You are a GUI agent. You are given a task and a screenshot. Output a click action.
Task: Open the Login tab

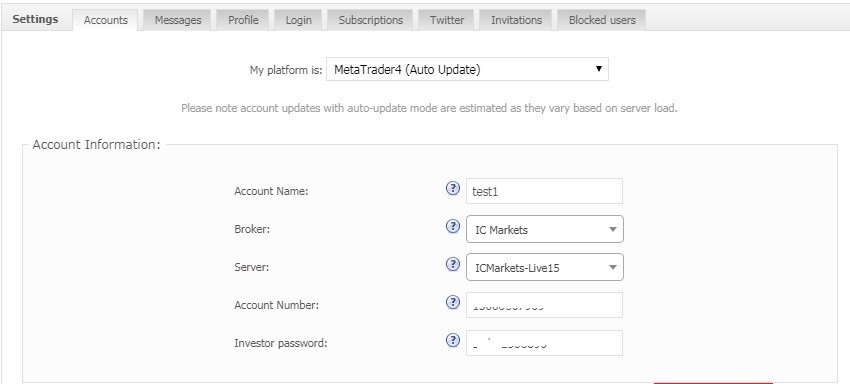pyautogui.click(x=299, y=20)
